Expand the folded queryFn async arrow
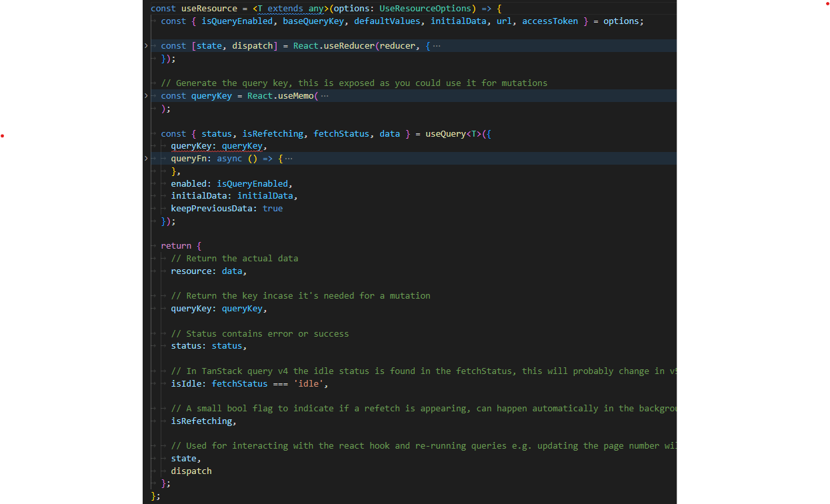 click(x=146, y=159)
